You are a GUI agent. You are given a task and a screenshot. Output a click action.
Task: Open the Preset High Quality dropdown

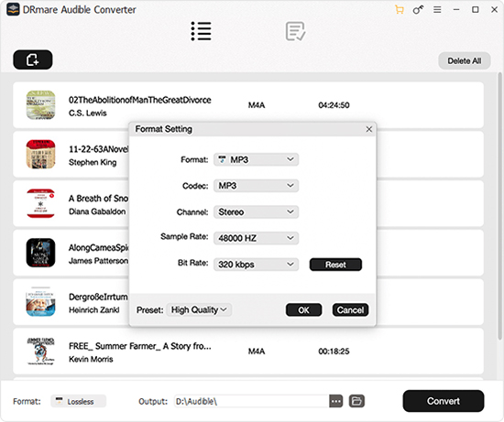coord(199,310)
